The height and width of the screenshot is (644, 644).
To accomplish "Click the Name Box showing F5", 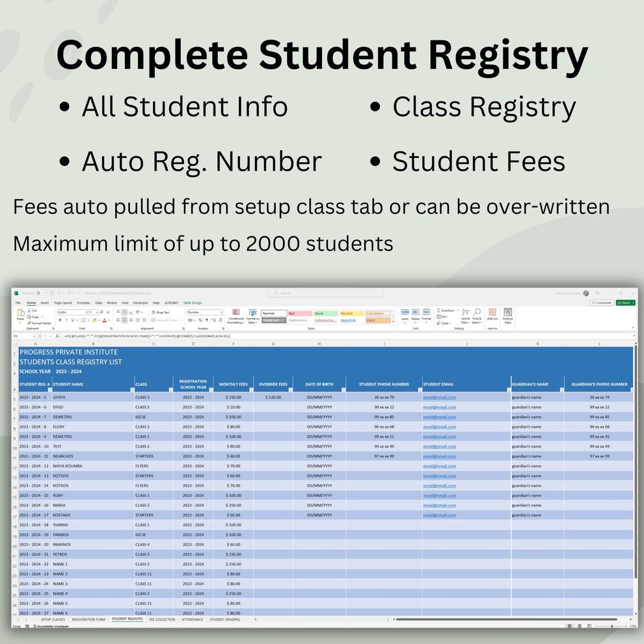I will tap(25, 336).
